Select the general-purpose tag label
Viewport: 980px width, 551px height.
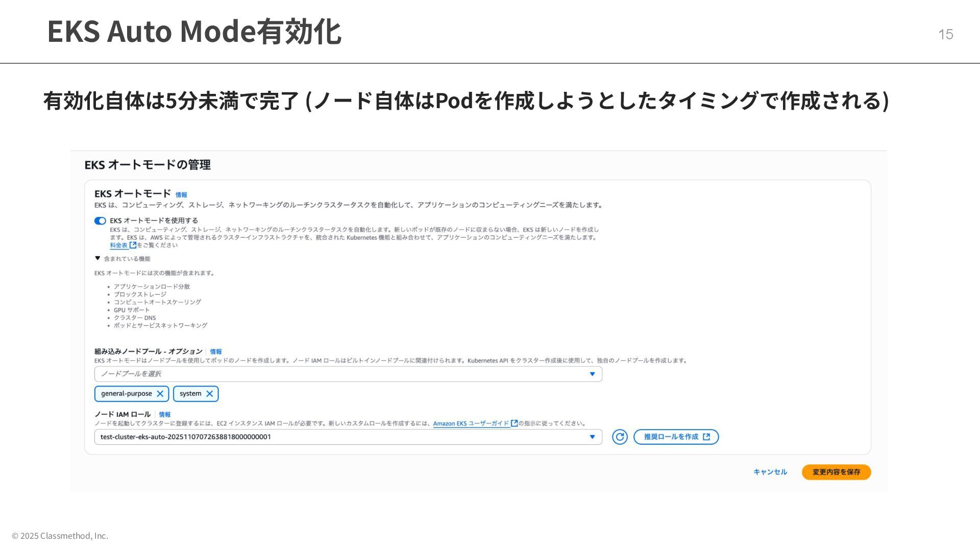tap(126, 394)
